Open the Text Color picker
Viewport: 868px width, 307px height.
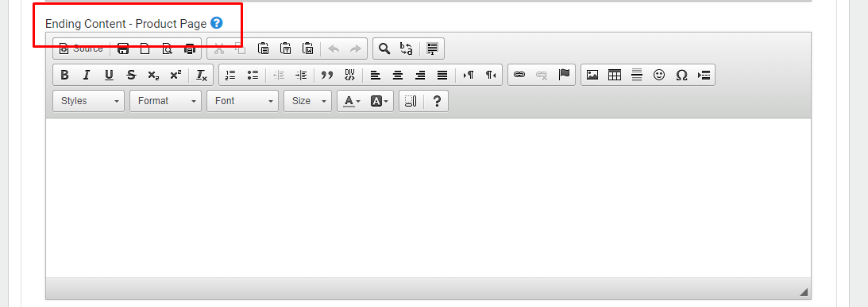coord(352,101)
